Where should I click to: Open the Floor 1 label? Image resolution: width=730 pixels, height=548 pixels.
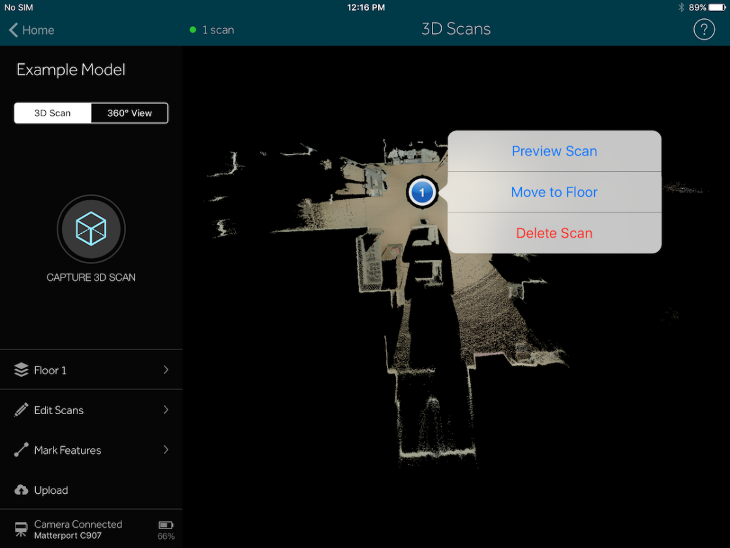[x=50, y=370]
